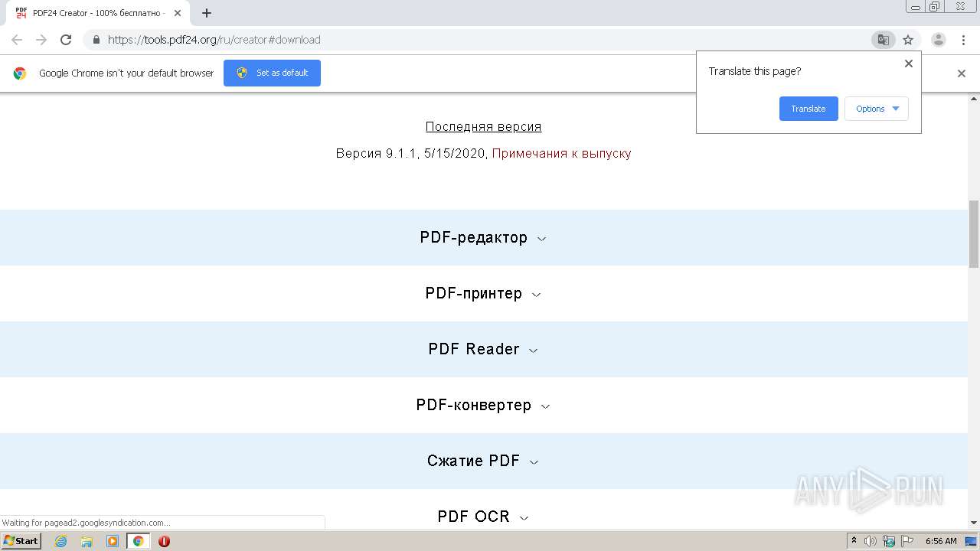Open media player from taskbar

[x=113, y=541]
